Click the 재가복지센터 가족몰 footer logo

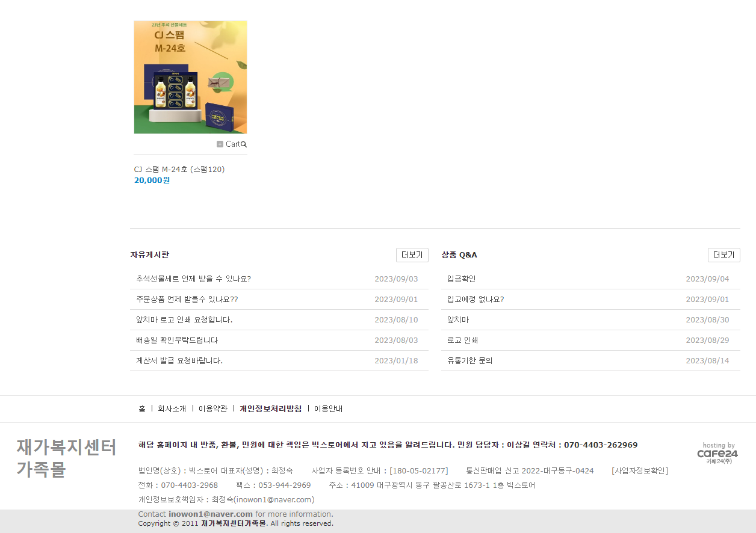pos(66,458)
